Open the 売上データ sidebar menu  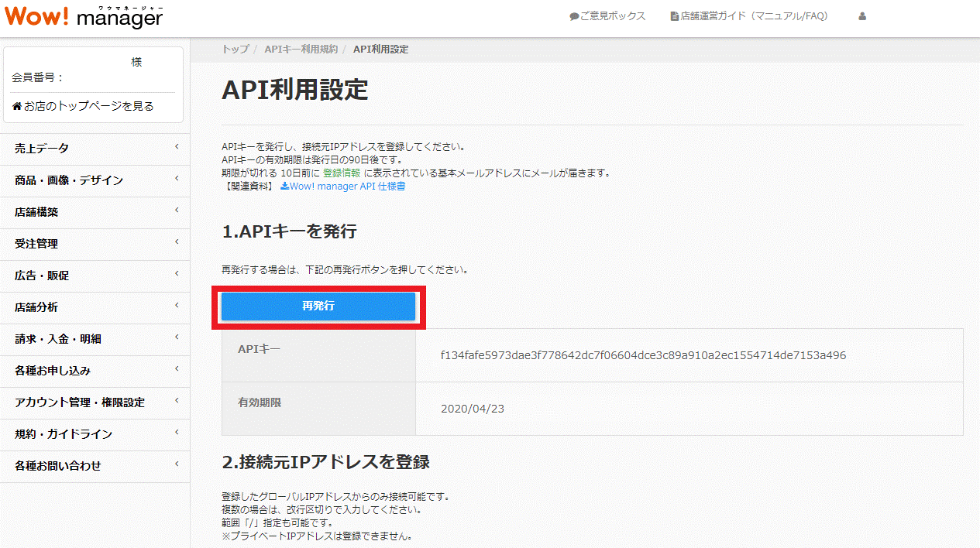[95, 149]
